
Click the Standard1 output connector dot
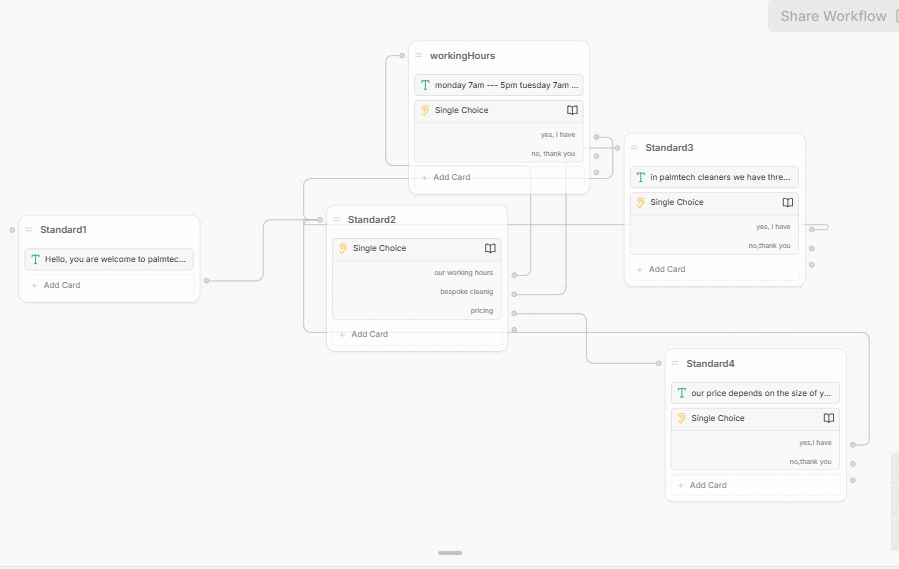tap(206, 280)
